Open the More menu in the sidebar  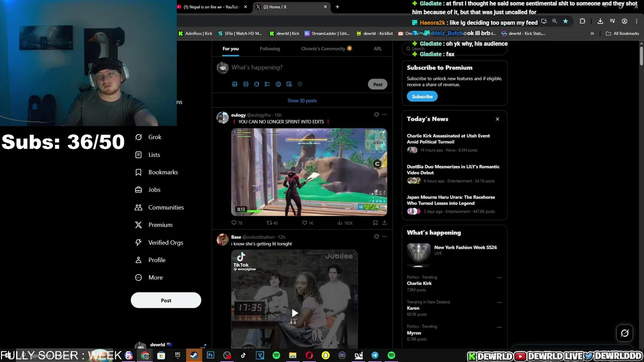pos(149,278)
